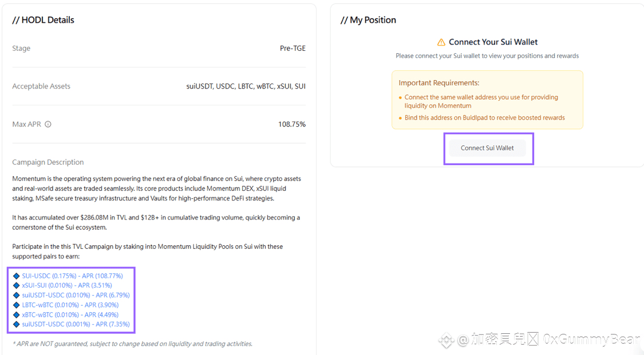Click the wallet warning triangle icon

(441, 42)
